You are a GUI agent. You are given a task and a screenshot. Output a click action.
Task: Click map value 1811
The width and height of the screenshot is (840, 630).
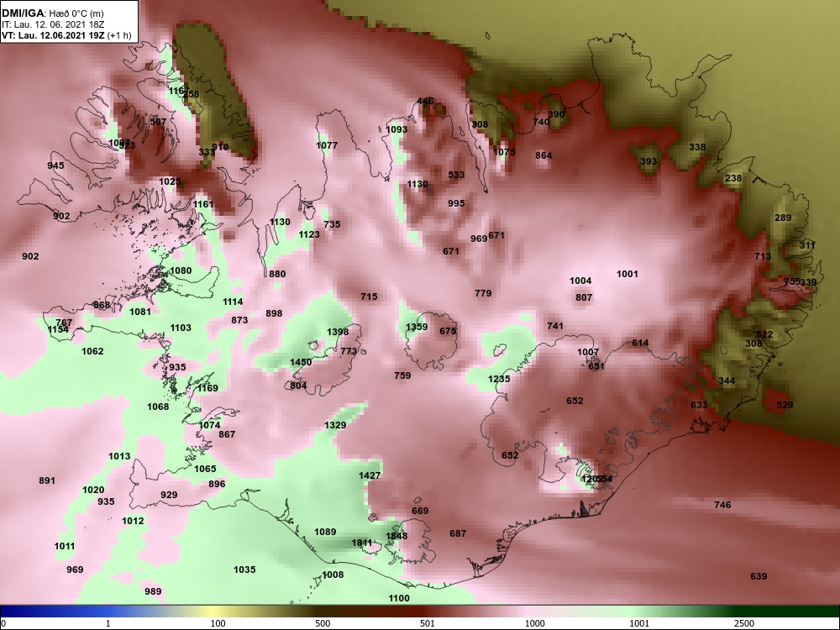click(361, 543)
